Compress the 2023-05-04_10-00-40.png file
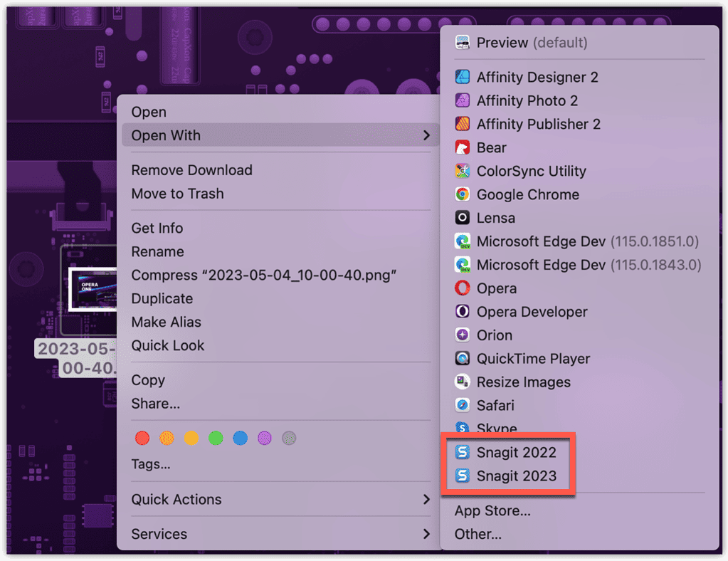The image size is (728, 561). coord(264,275)
